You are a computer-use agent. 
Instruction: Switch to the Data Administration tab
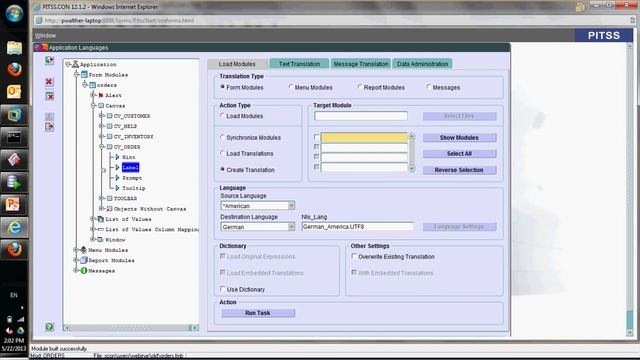pos(422,64)
